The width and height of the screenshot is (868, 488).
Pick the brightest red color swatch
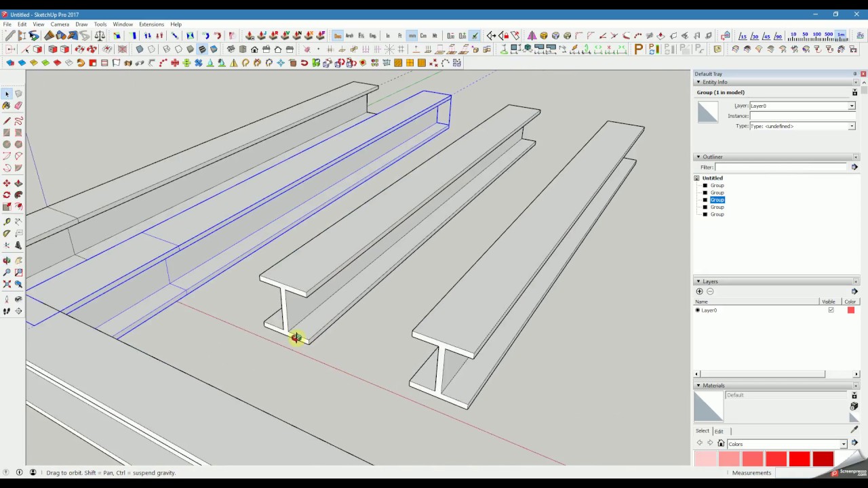tap(800, 459)
